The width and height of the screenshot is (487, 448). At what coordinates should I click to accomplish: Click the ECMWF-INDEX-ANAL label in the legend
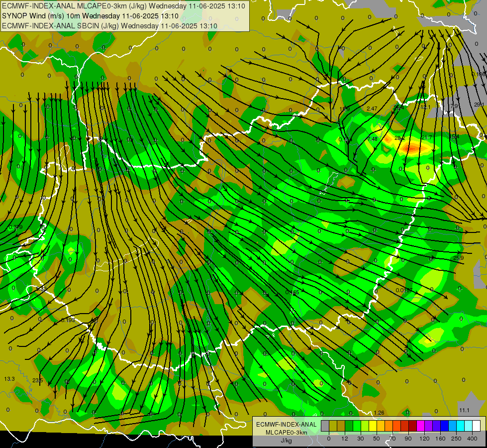[286, 425]
